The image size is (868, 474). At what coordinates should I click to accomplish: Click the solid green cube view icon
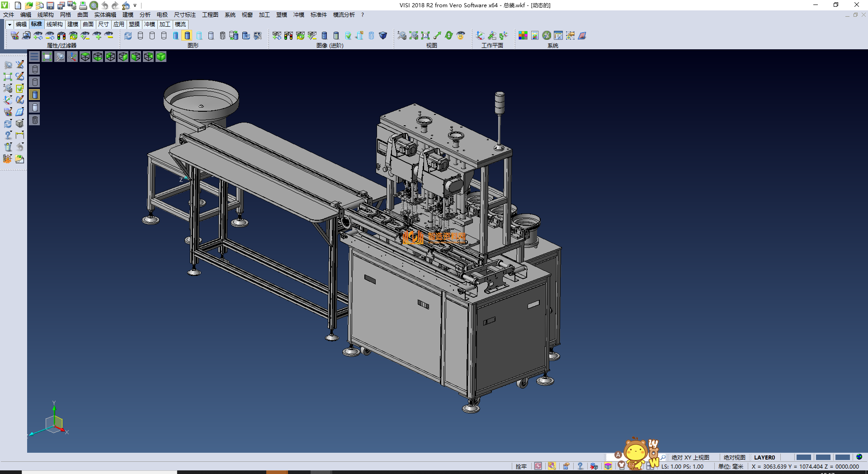161,57
